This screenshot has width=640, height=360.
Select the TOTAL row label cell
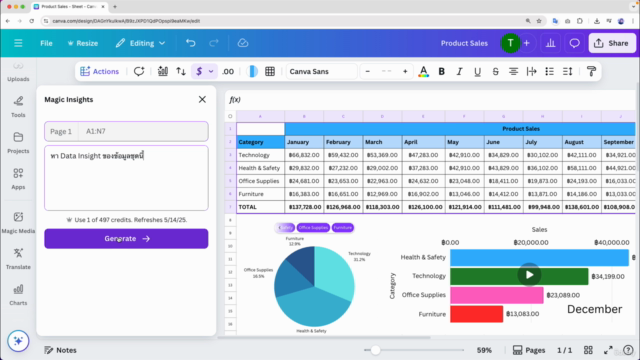[x=260, y=207]
